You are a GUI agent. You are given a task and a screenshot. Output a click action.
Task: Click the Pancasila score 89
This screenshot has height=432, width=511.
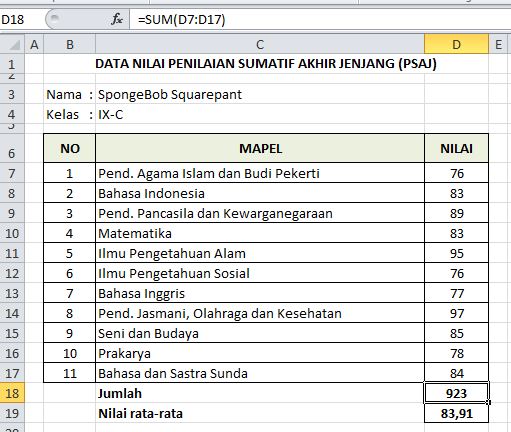(456, 213)
